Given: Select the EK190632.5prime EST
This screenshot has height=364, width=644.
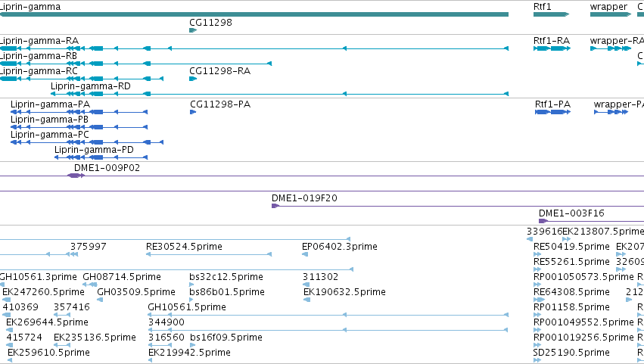Looking at the screenshot, I should [306, 300].
